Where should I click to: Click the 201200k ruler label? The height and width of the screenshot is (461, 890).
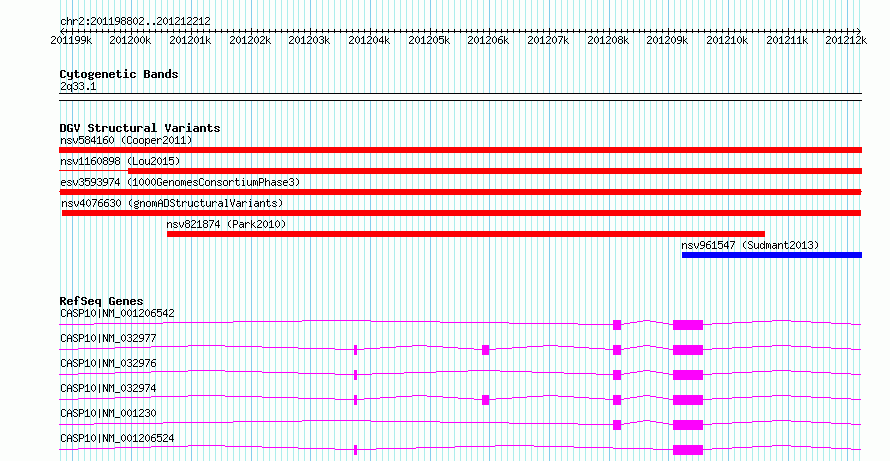tap(131, 40)
